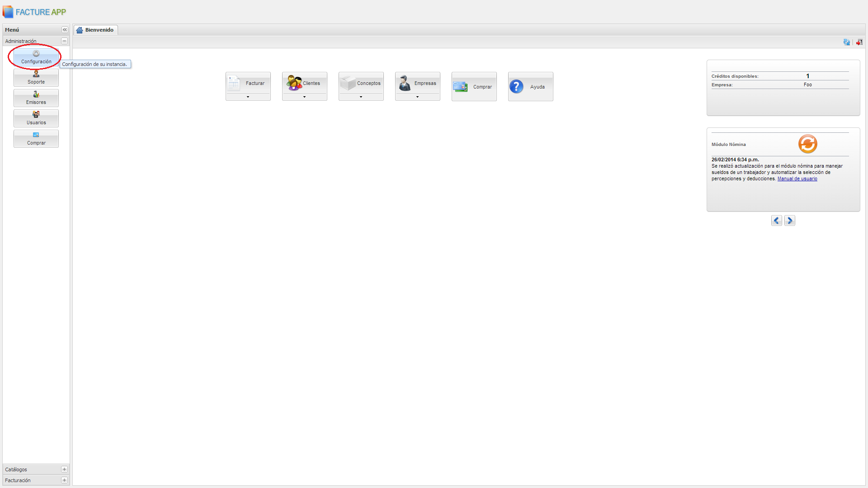Open Configuración in the Administración menu
Viewport: 868px width, 488px height.
[x=36, y=57]
